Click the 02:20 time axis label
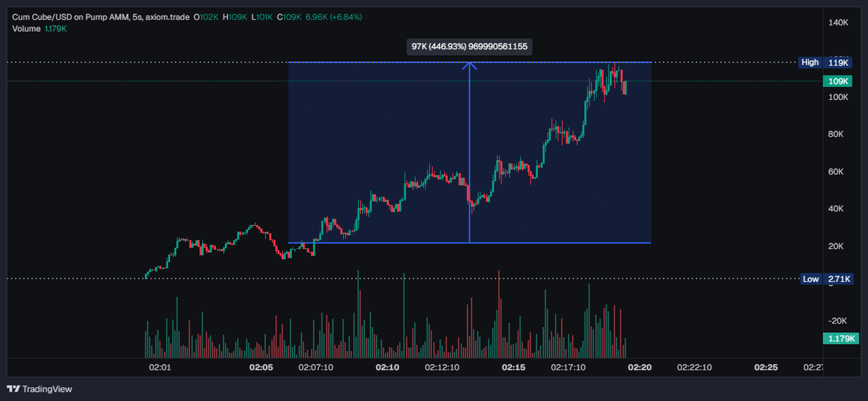 coord(639,368)
